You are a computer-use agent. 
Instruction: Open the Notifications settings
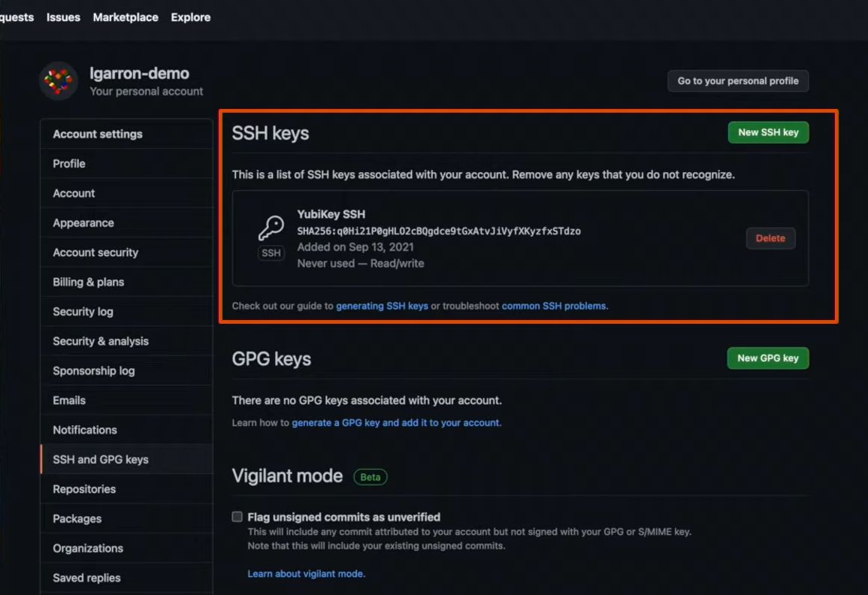click(x=84, y=430)
